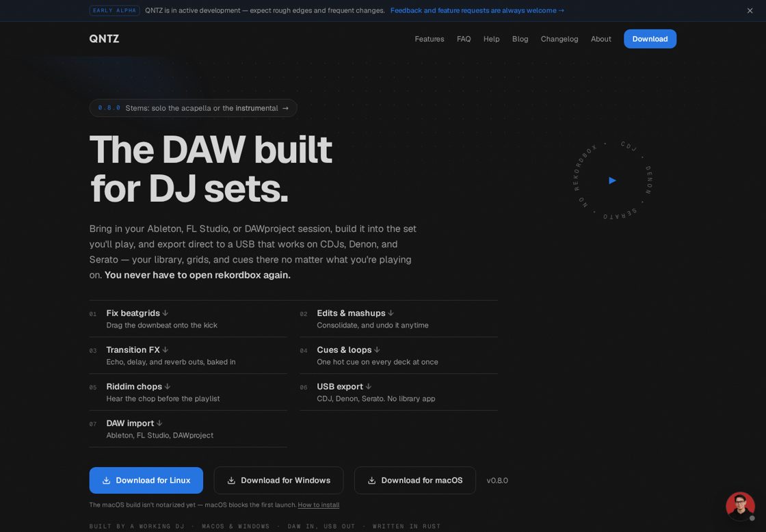The height and width of the screenshot is (532, 766).
Task: Click the down arrow next to Edits & mashups
Action: coord(391,313)
